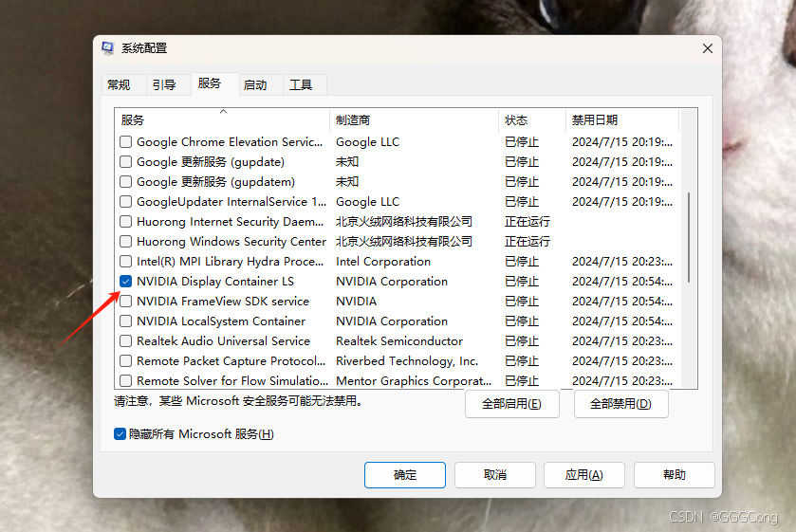This screenshot has width=796, height=532.
Task: Enable NVIDIA FrameView SDK service checkbox
Action: (125, 301)
